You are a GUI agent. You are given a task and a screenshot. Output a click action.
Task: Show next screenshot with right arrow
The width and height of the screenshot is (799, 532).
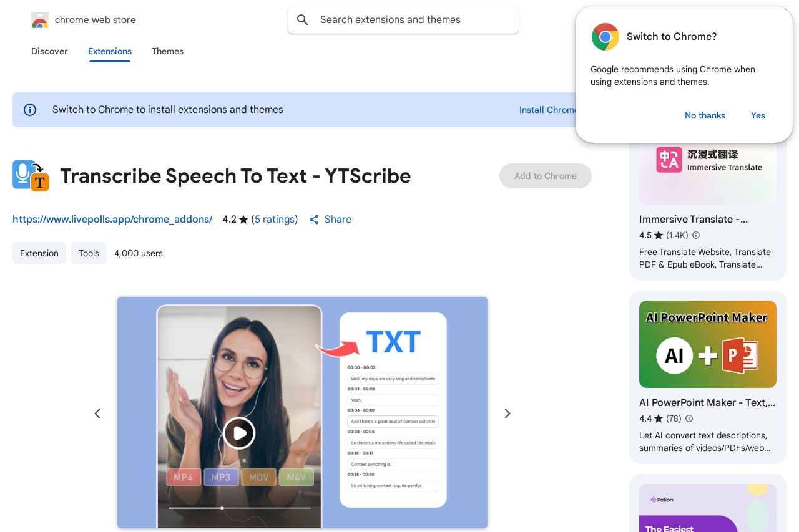[507, 414]
